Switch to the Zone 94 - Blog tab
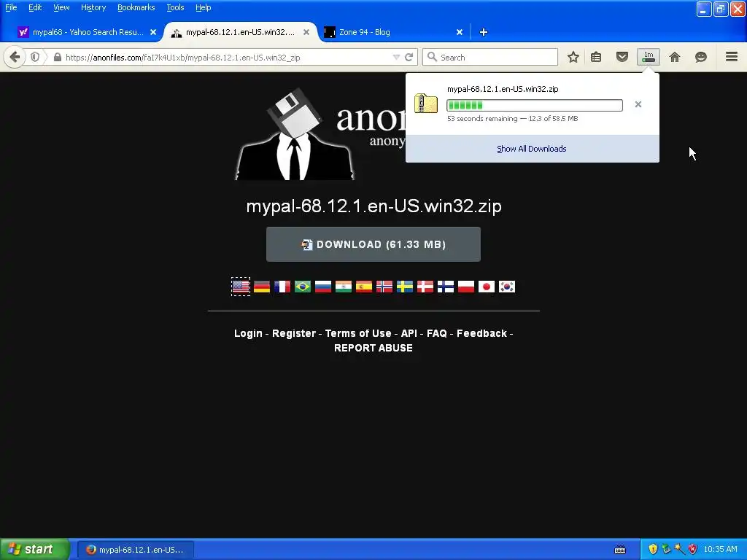The image size is (747, 560). pyautogui.click(x=391, y=32)
